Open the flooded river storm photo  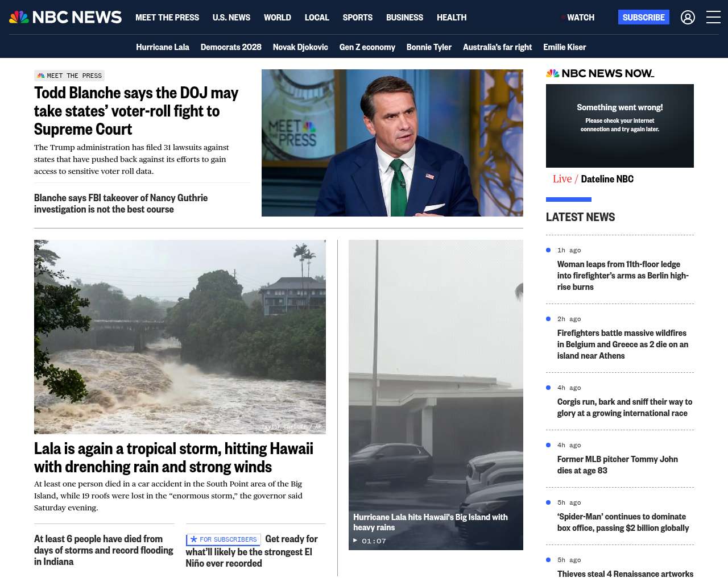pos(180,337)
